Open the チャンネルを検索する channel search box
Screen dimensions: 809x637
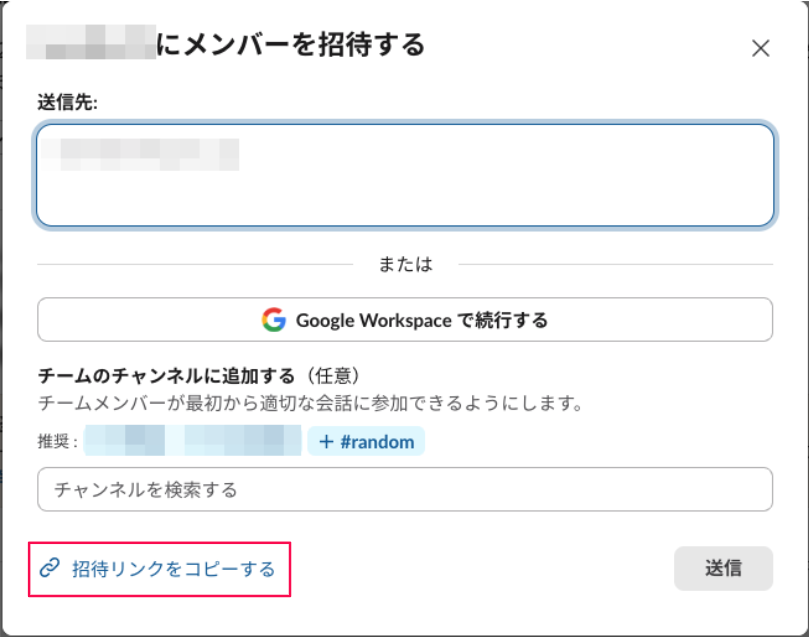pos(405,489)
